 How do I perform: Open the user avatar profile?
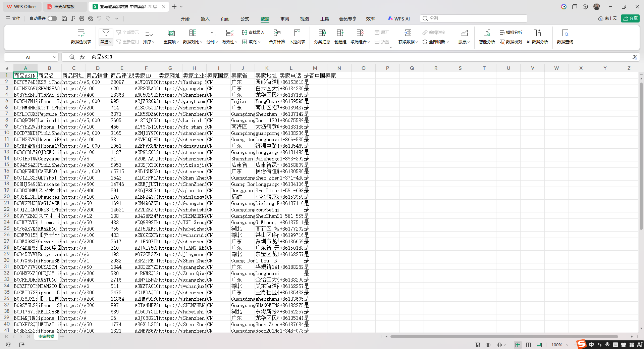(597, 7)
